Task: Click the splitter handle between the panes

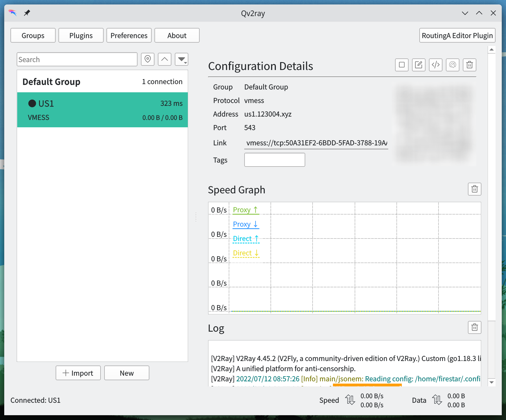Action: [196, 217]
